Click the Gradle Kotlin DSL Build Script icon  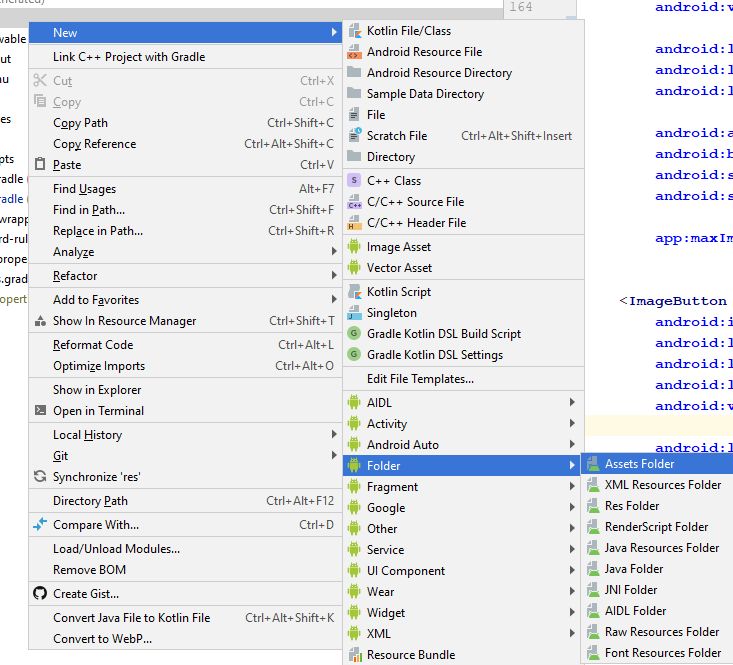pyautogui.click(x=354, y=334)
